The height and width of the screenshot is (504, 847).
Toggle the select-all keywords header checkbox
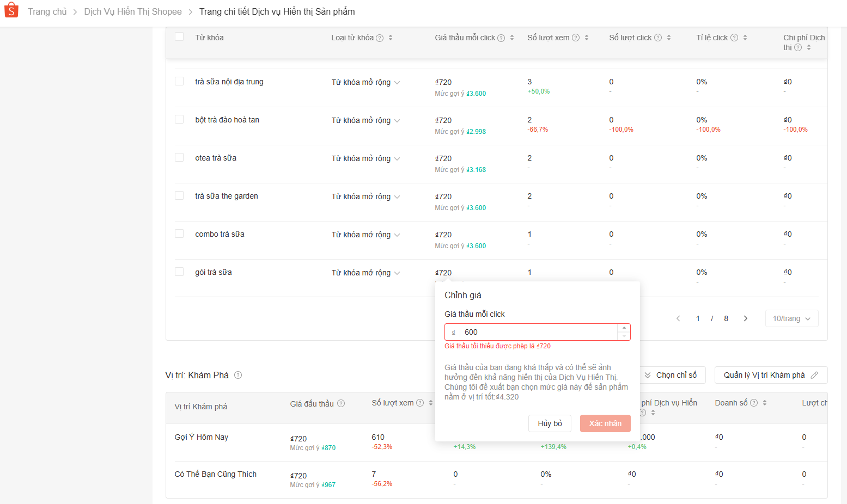click(179, 36)
